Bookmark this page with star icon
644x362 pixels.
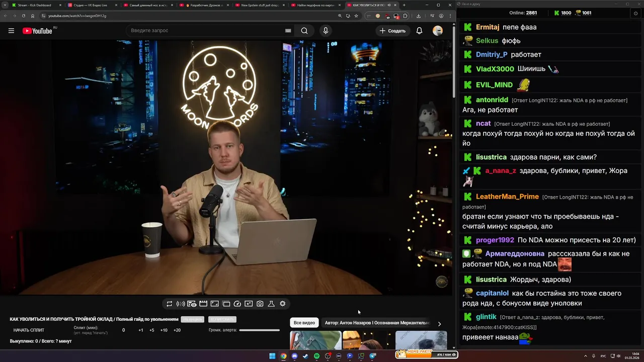pos(356,16)
